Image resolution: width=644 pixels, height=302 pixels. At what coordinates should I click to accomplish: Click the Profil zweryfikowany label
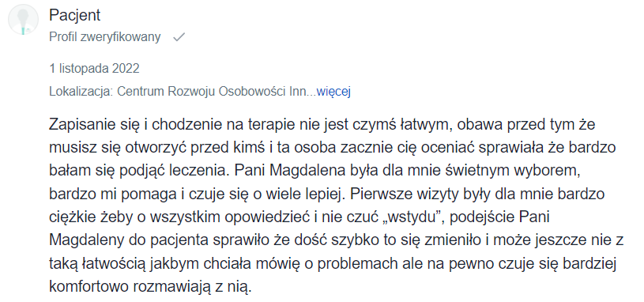tap(105, 37)
